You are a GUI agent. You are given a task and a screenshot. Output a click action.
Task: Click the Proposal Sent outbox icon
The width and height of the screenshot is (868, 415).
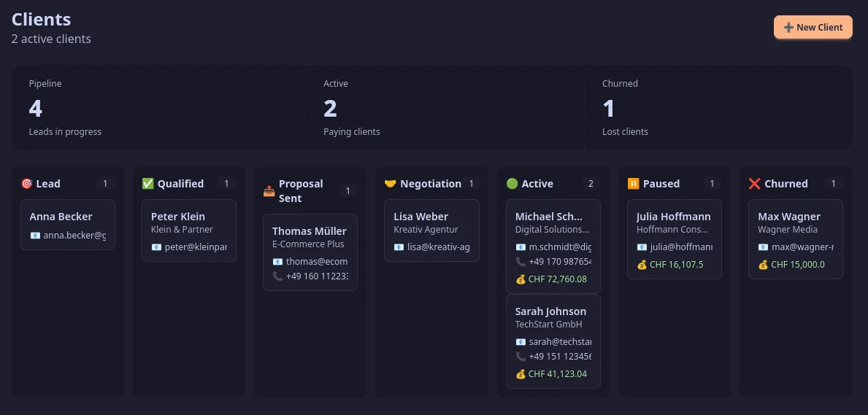coord(269,191)
